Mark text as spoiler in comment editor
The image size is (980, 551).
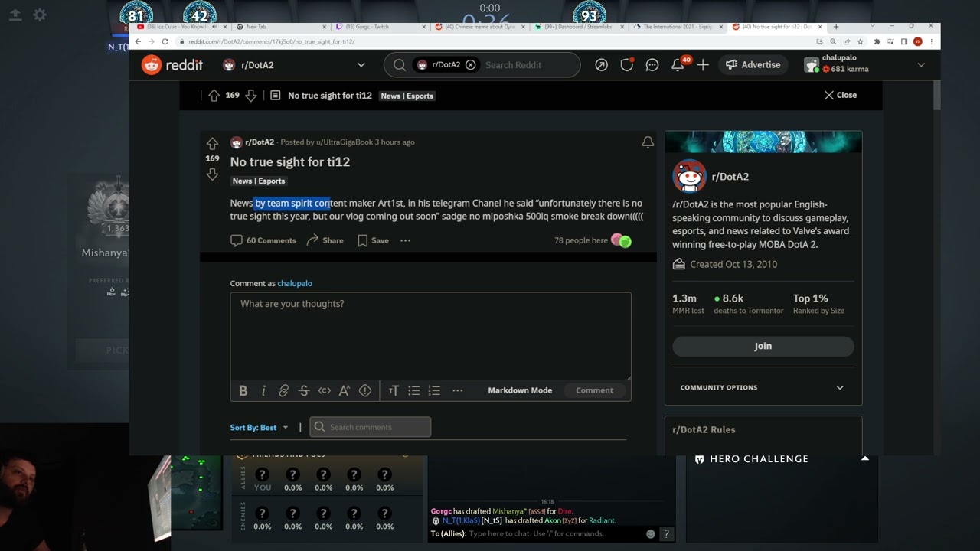[x=365, y=390]
